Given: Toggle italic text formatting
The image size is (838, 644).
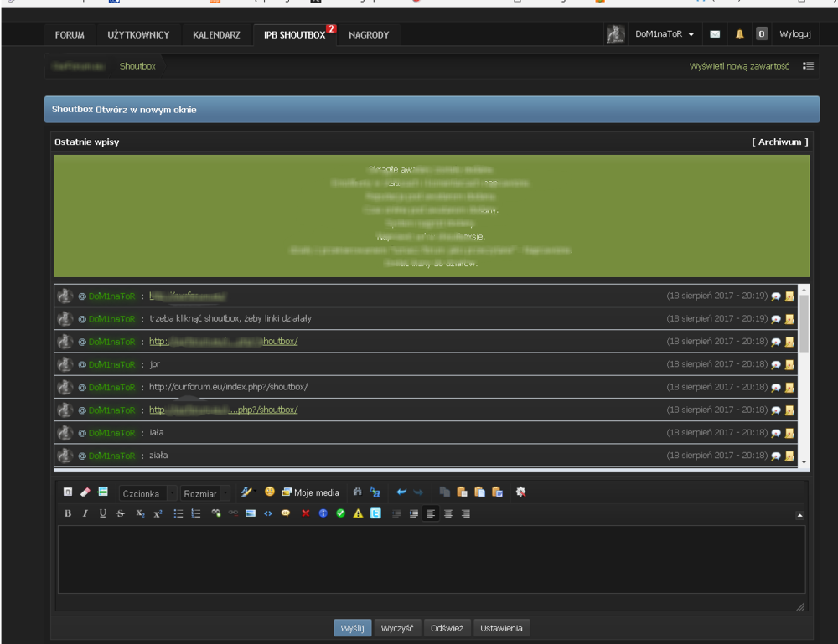Looking at the screenshot, I should 85,513.
